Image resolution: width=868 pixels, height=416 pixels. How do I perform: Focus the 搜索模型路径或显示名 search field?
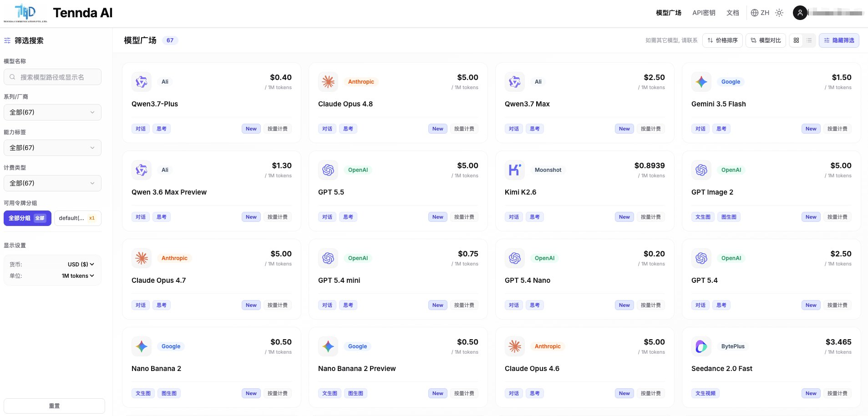52,77
